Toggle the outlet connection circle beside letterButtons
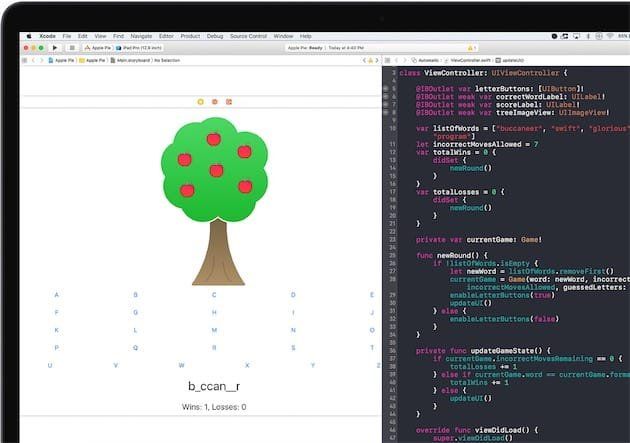 pyautogui.click(x=386, y=88)
